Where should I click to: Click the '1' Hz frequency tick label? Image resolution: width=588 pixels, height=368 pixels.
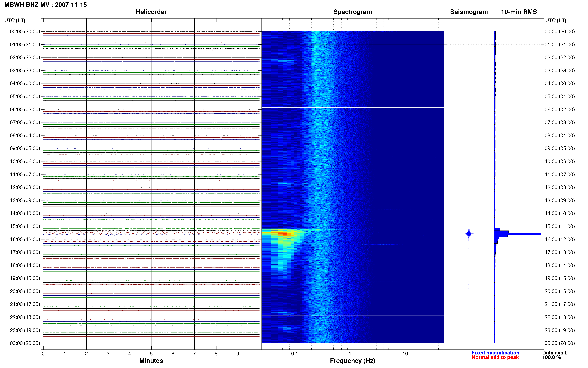click(x=350, y=354)
